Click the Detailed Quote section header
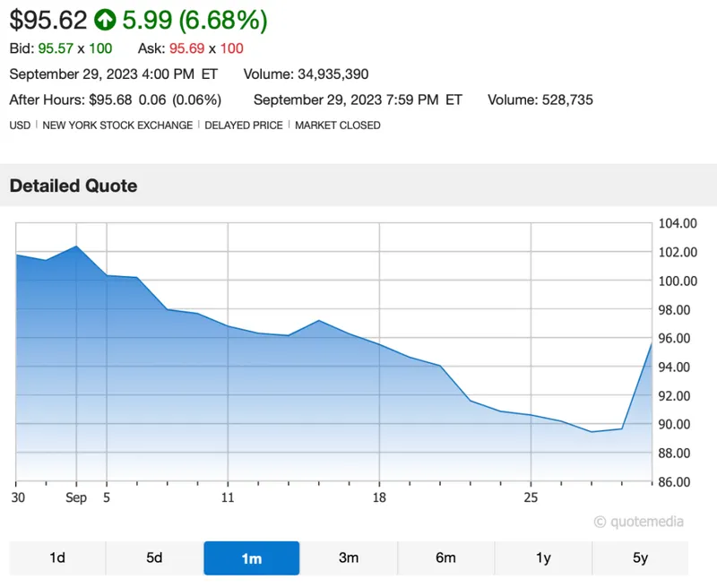The height and width of the screenshot is (588, 717). (73, 186)
